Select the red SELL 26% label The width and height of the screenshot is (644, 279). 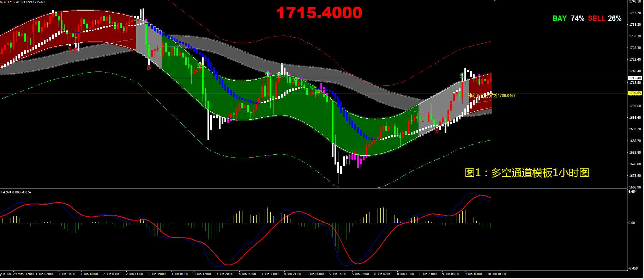[605, 18]
